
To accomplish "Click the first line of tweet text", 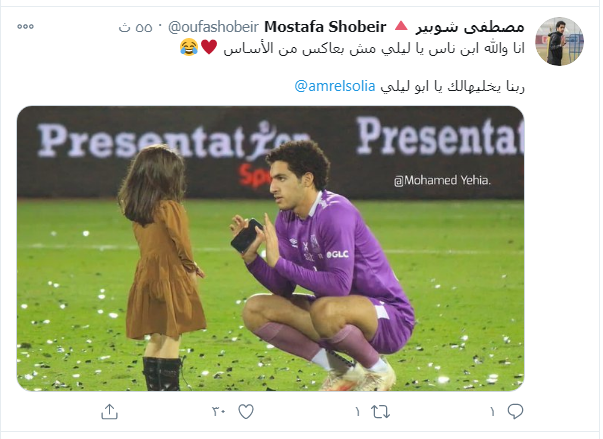I will coord(352,48).
